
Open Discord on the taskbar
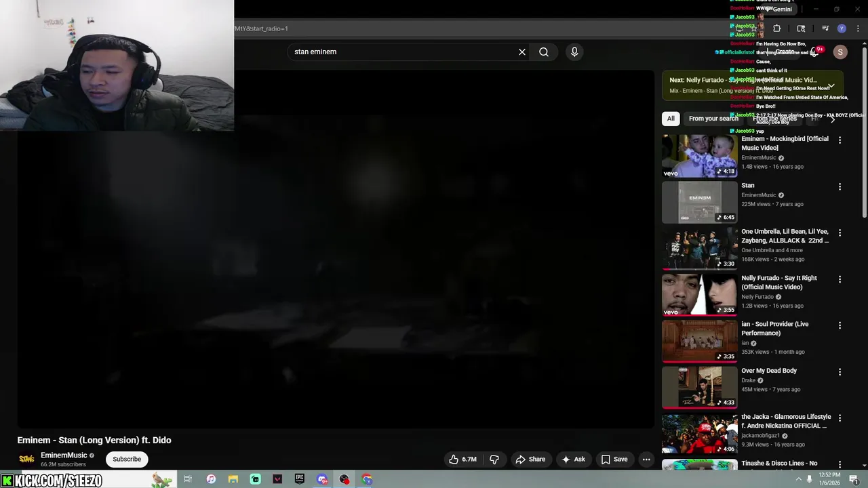click(322, 479)
